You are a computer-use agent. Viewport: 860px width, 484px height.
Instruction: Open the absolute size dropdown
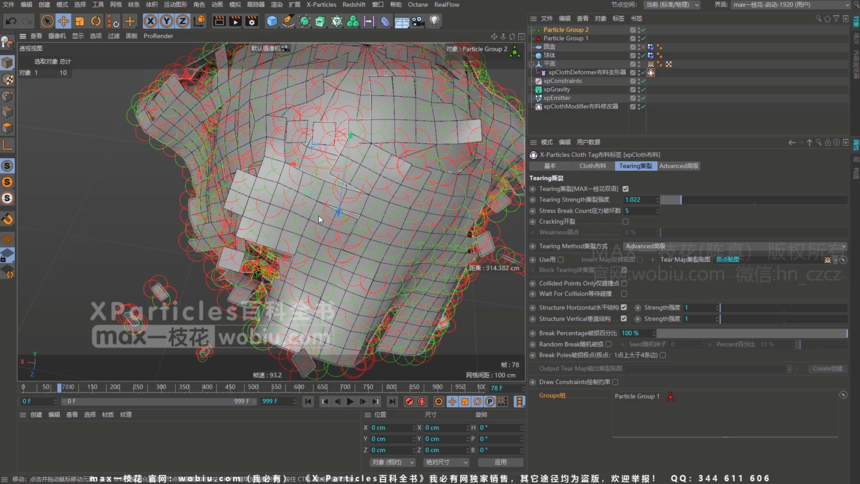446,462
